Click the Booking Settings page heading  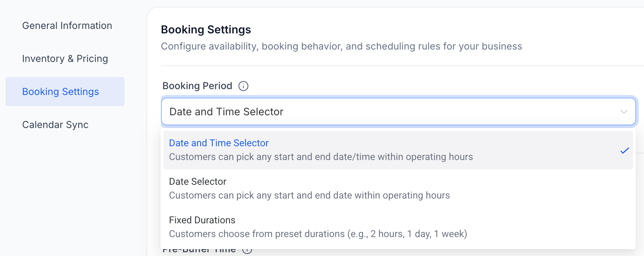pos(206,30)
